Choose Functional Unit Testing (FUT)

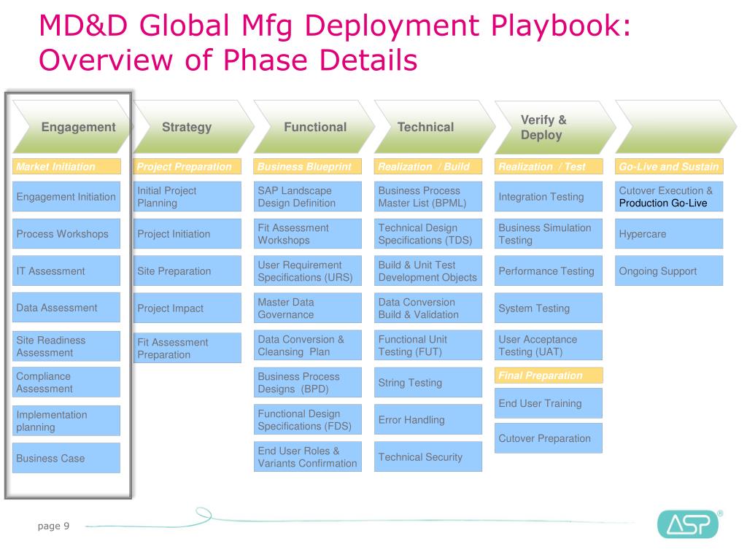427,345
